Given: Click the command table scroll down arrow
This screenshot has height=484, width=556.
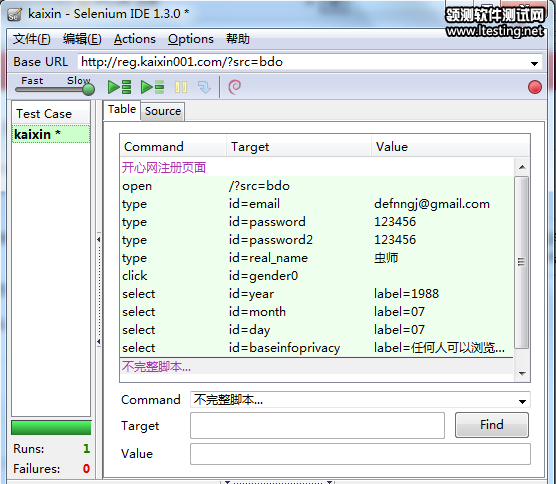Looking at the screenshot, I should coord(522,373).
